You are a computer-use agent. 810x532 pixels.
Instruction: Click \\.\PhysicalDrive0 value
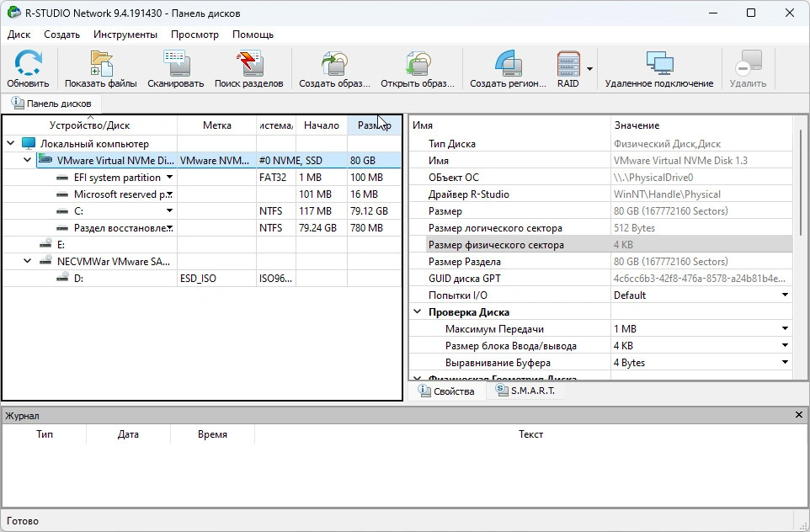(653, 178)
